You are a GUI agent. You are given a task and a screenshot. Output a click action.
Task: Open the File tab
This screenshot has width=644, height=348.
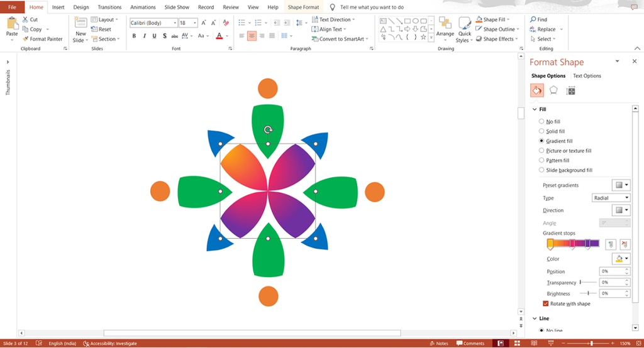(13, 7)
